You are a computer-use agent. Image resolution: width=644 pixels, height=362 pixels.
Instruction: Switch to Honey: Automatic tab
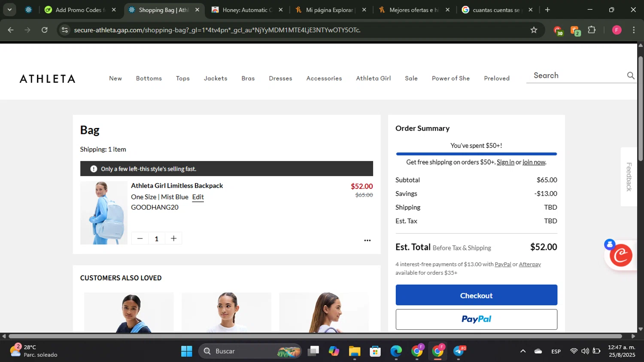pos(247,10)
